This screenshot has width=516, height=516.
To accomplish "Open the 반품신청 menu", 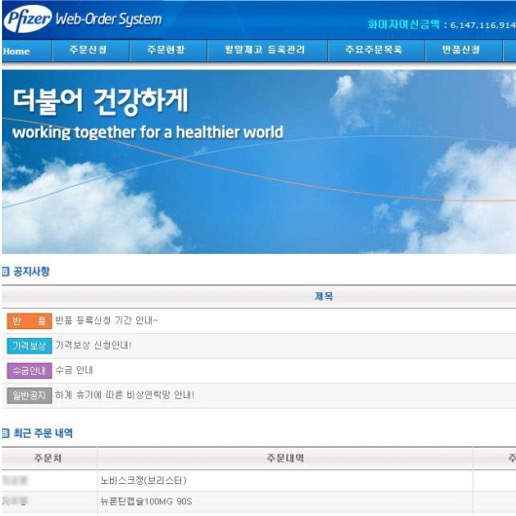I will pos(461,50).
